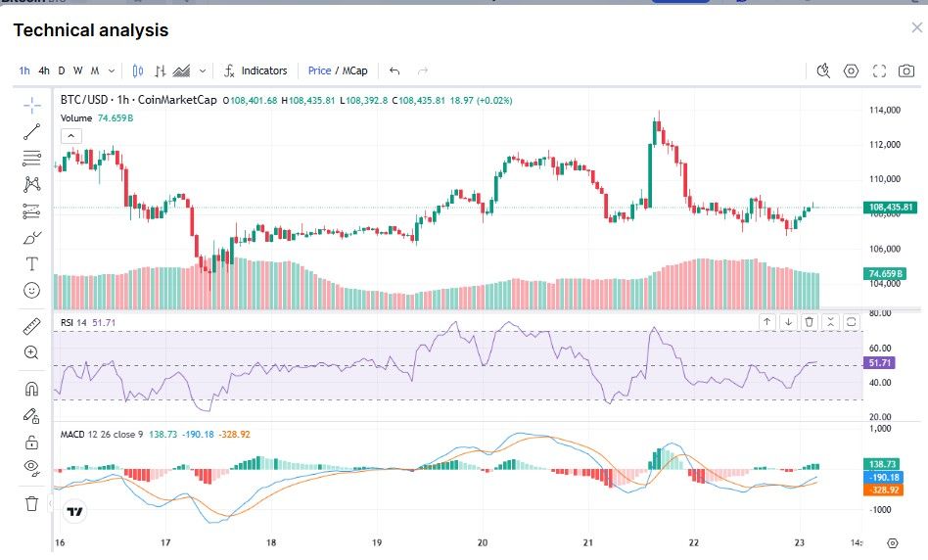Image resolution: width=928 pixels, height=560 pixels.
Task: Hide all drawings using the eye icon
Action: coord(31,468)
